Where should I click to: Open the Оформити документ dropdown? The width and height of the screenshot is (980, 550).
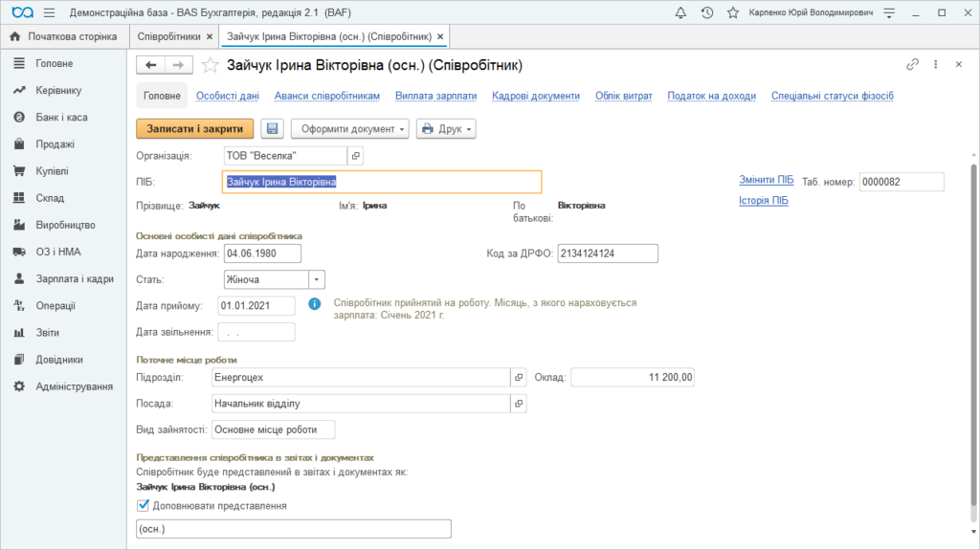click(350, 129)
